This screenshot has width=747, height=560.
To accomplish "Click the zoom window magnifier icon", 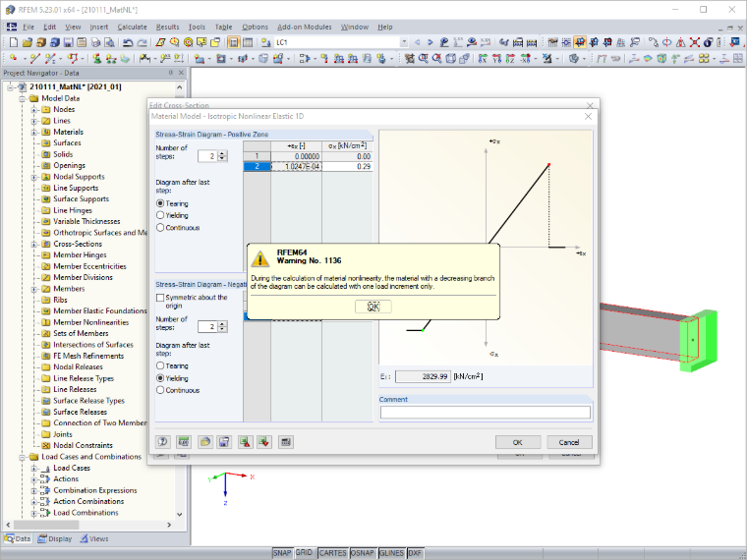I will (x=423, y=59).
